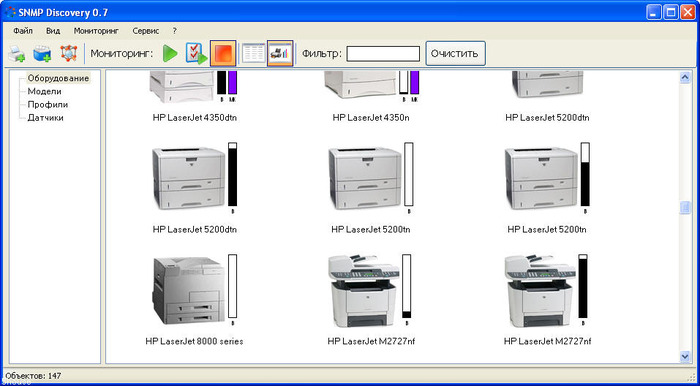Open the Вид menu
This screenshot has height=386, width=700.
[53, 31]
